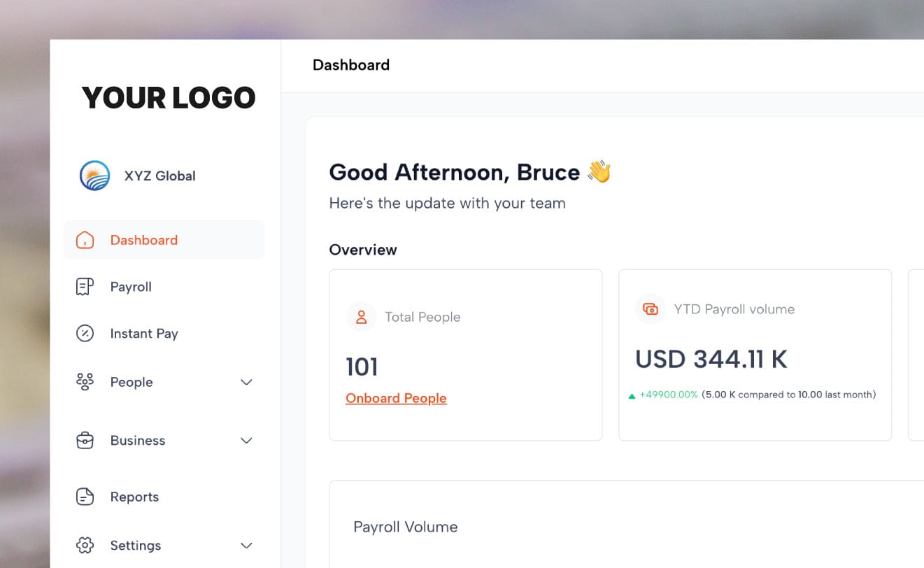Image resolution: width=924 pixels, height=568 pixels.
Task: Click the YOUR LOGO branding
Action: (168, 97)
